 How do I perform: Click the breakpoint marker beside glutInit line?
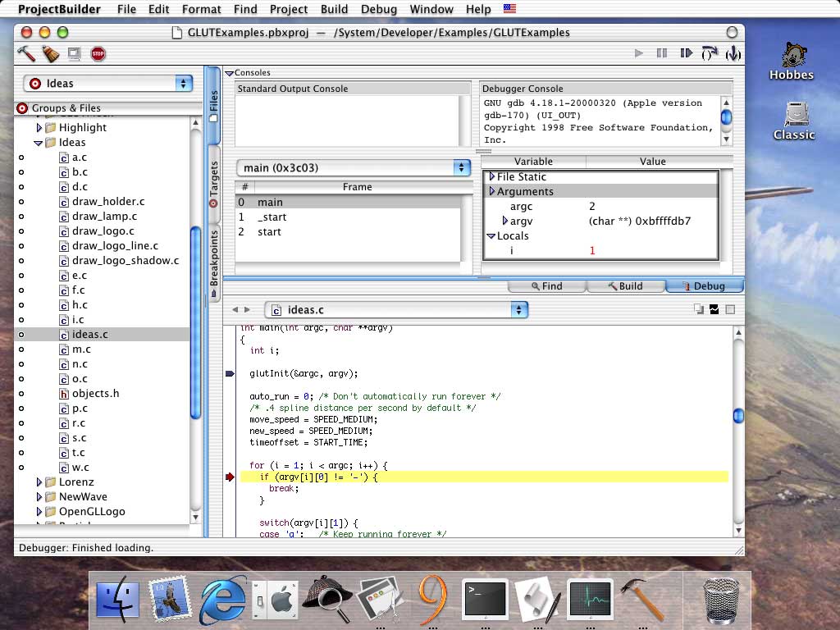[x=230, y=373]
